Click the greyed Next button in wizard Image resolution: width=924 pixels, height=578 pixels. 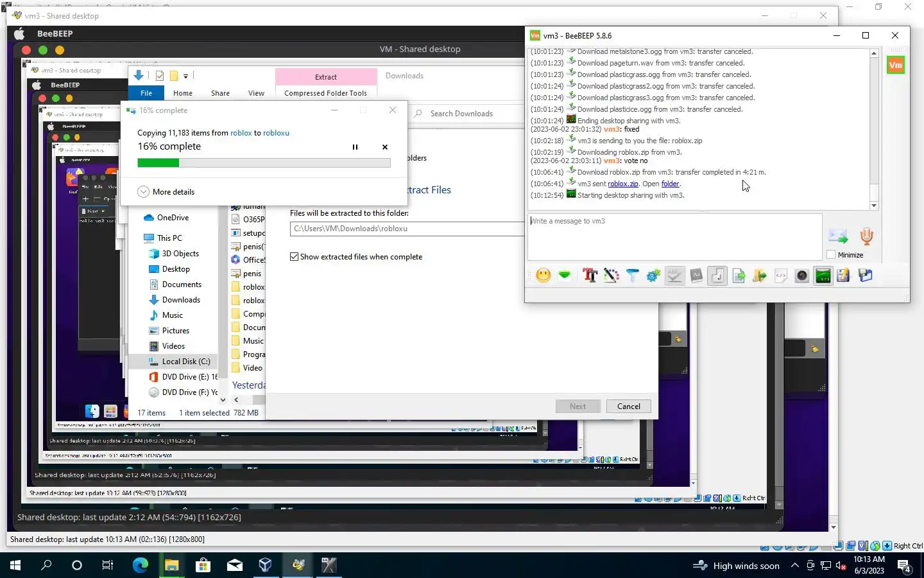tap(577, 406)
